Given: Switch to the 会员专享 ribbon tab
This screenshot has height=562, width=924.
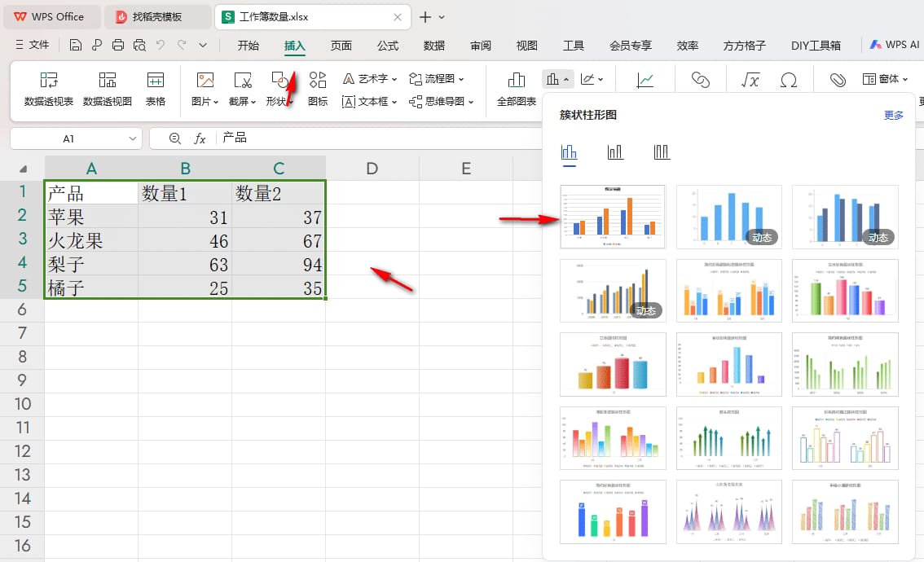Looking at the screenshot, I should coord(630,46).
